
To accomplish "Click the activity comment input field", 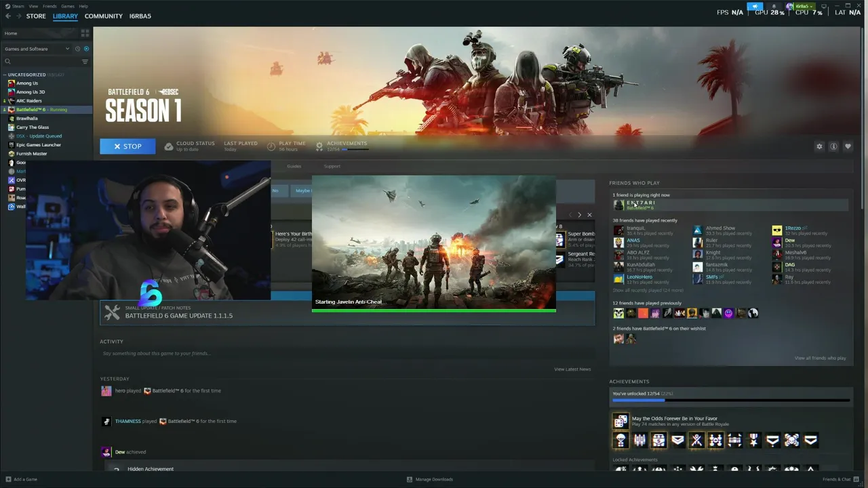I will [347, 353].
